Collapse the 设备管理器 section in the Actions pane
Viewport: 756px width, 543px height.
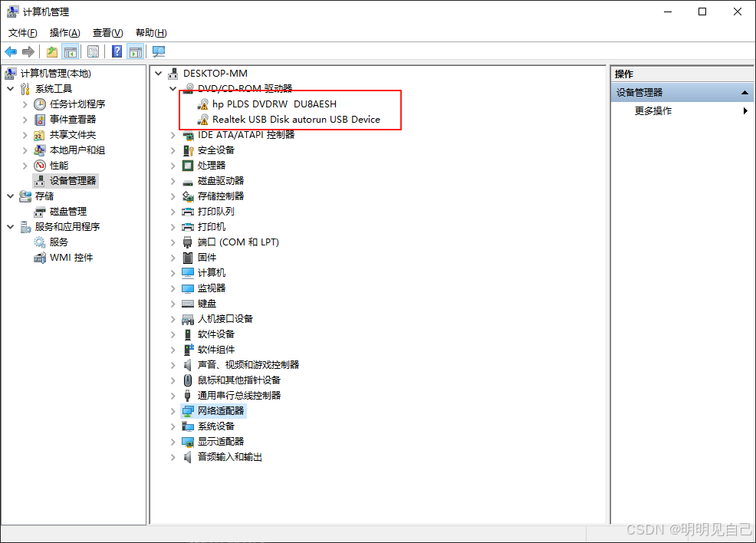pyautogui.click(x=745, y=93)
